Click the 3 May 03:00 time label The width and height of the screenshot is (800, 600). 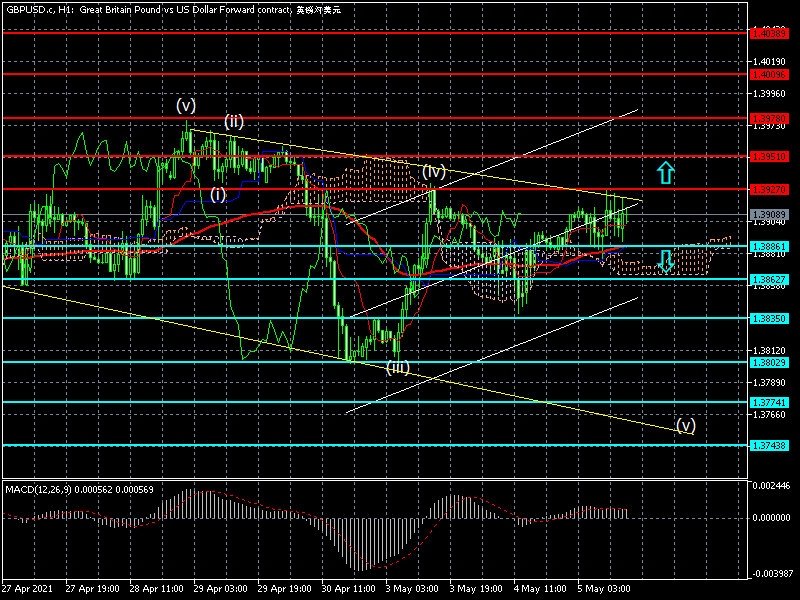click(412, 589)
